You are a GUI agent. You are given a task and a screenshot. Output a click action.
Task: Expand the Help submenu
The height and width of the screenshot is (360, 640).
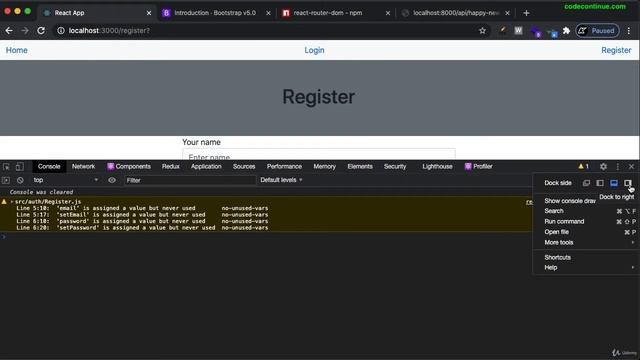pos(586,268)
